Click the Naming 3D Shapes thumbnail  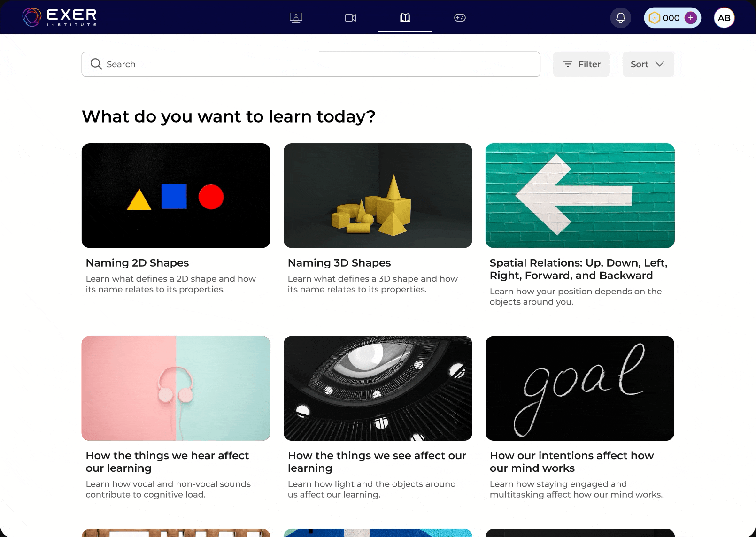click(x=378, y=195)
